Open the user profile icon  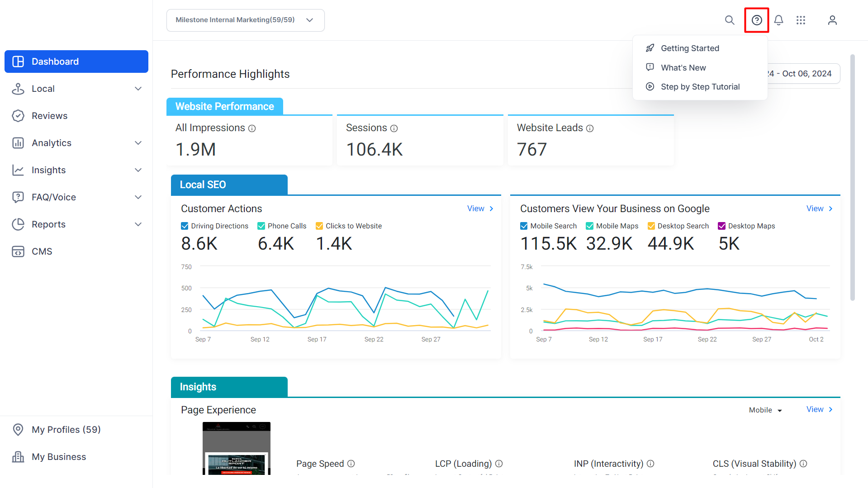coord(832,20)
